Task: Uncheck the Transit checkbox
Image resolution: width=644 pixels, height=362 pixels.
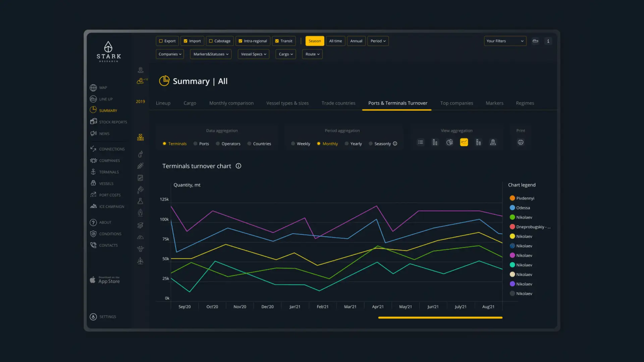Action: [277, 41]
